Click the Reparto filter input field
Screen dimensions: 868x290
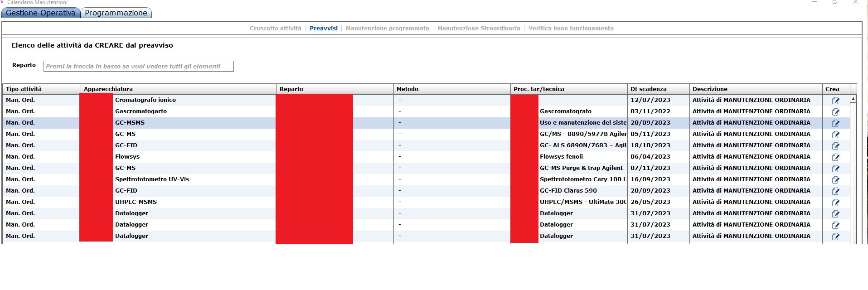[x=139, y=66]
